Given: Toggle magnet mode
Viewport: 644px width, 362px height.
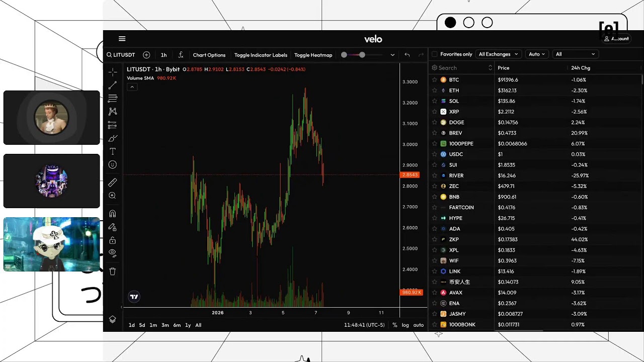Looking at the screenshot, I should (x=112, y=214).
